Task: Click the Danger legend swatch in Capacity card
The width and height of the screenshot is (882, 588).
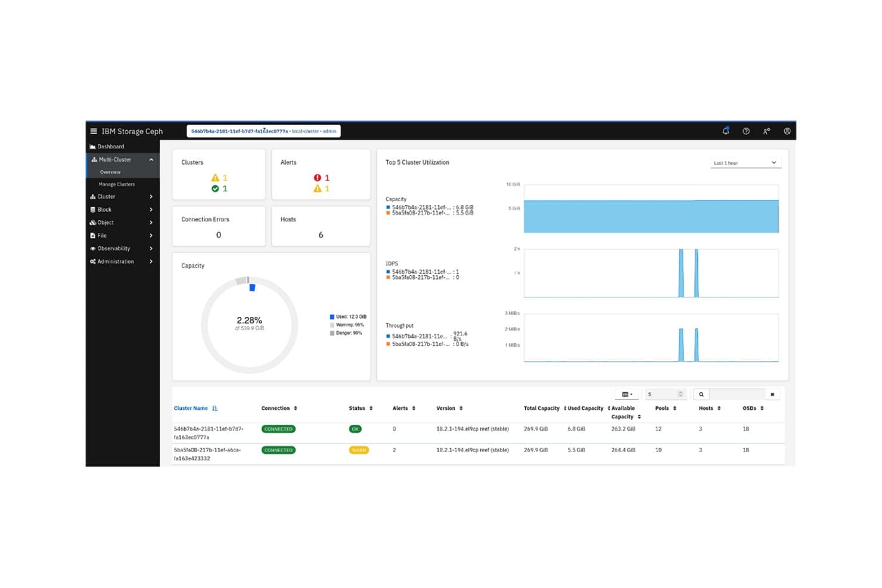Action: [x=332, y=333]
